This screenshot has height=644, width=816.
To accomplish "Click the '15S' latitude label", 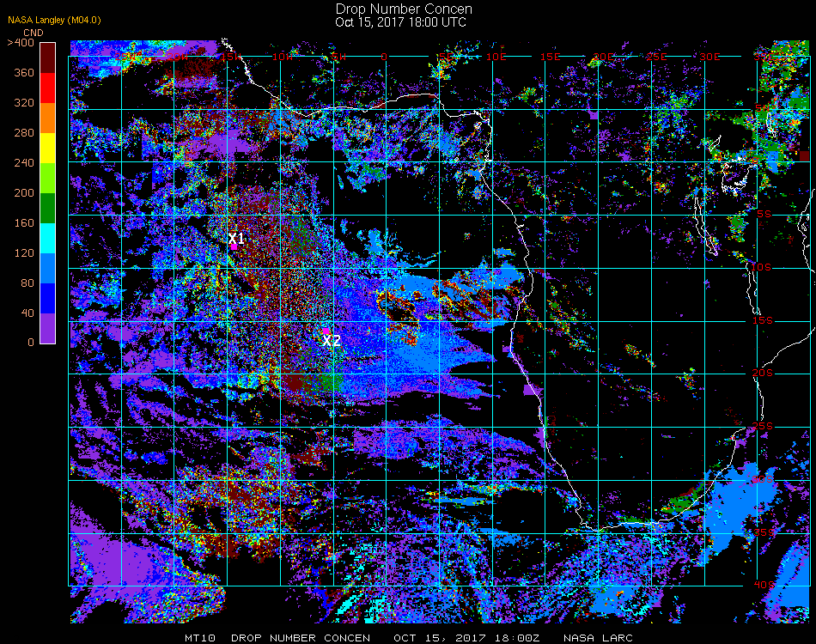I will tap(763, 321).
